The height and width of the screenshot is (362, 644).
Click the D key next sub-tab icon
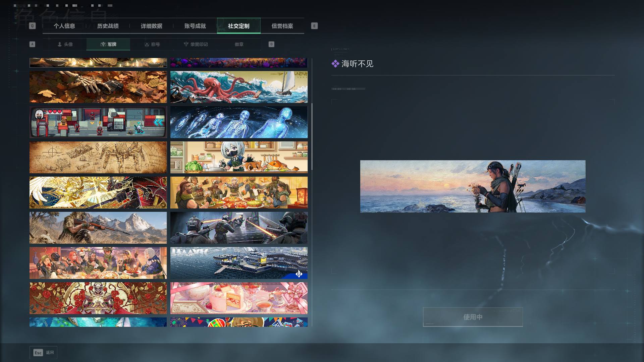point(271,44)
